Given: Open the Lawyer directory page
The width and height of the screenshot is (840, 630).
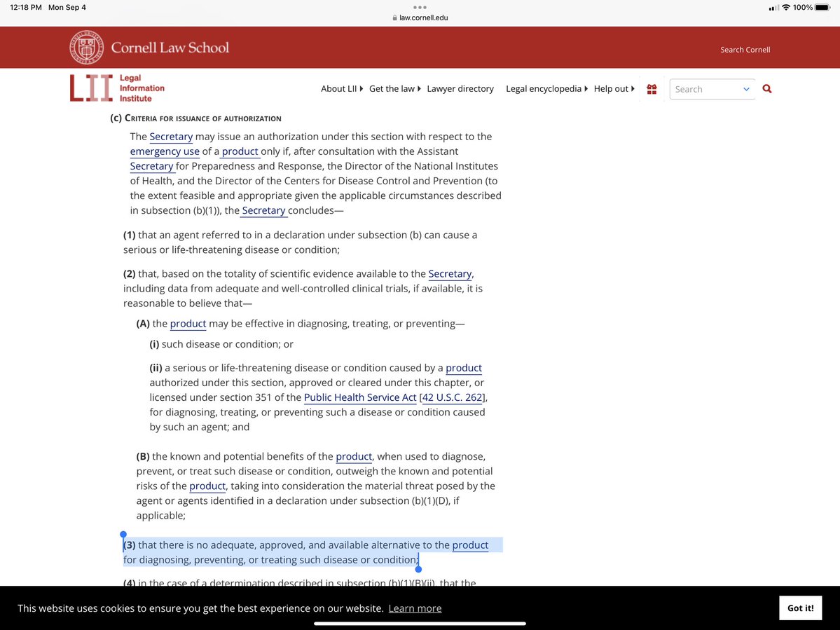Looking at the screenshot, I should pos(460,89).
